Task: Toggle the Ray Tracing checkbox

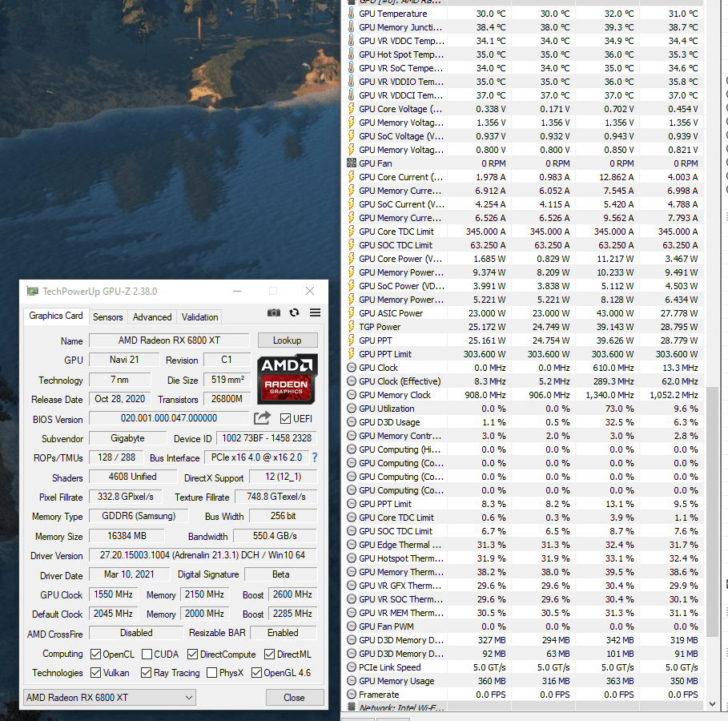Action: tap(147, 672)
